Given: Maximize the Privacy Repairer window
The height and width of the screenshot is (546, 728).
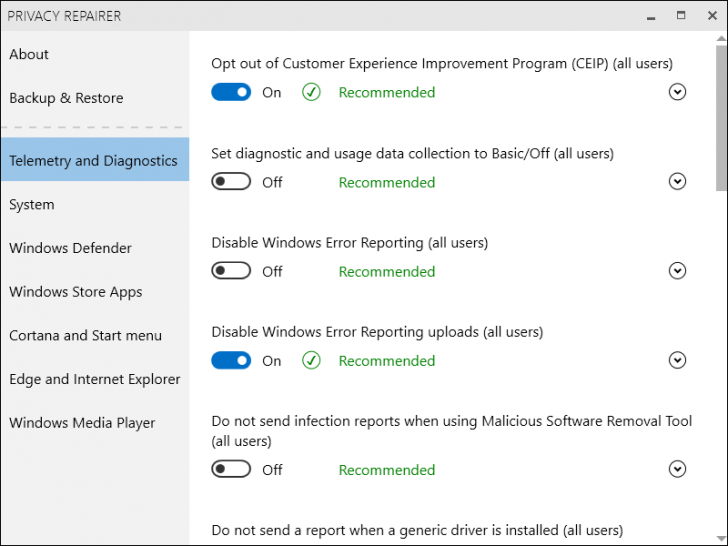Looking at the screenshot, I should coord(681,15).
